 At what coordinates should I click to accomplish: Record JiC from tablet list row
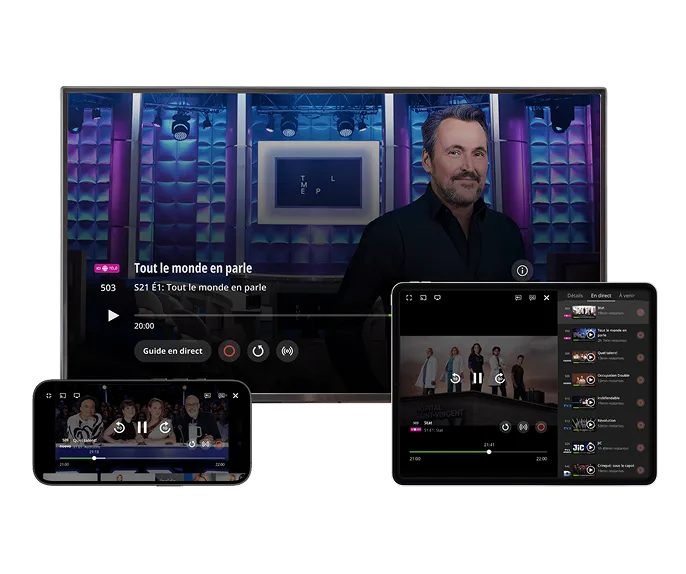[x=640, y=447]
